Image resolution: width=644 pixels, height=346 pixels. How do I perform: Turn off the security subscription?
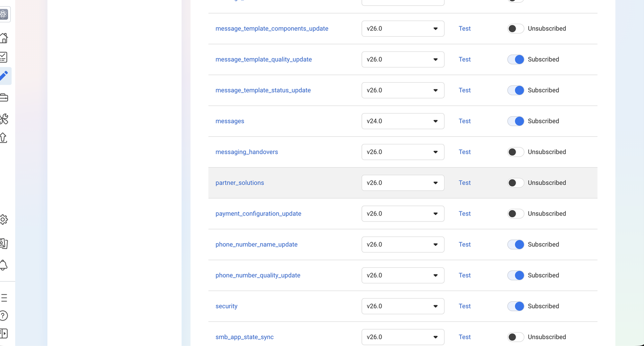[x=516, y=306]
